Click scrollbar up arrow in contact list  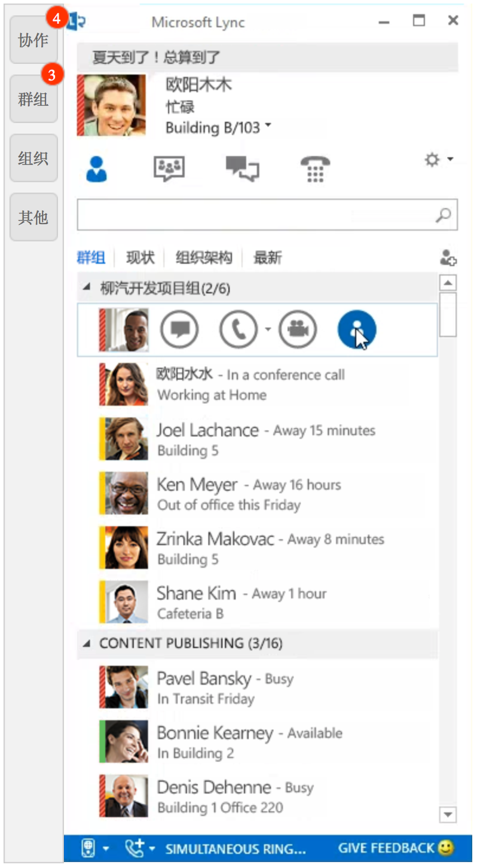pos(448,283)
